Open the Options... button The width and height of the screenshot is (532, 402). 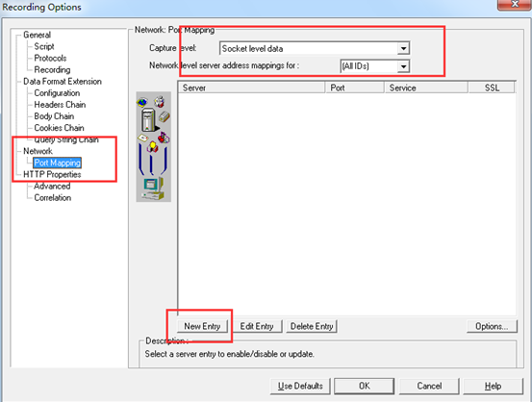[492, 326]
